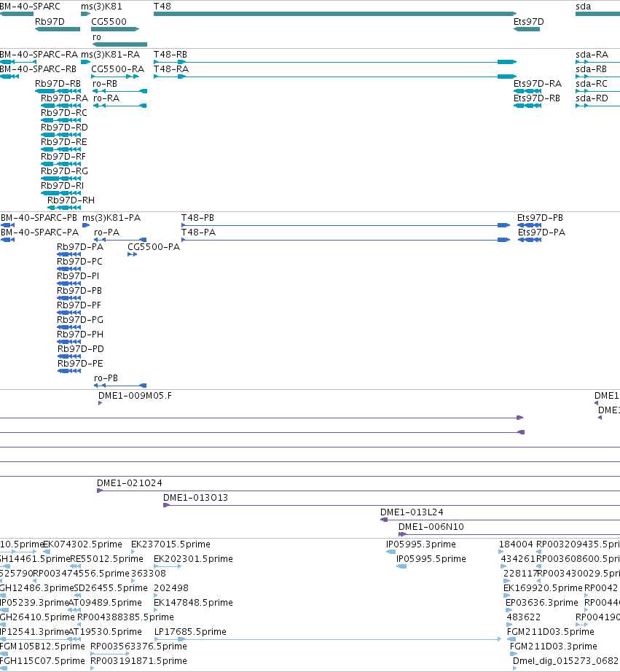The width and height of the screenshot is (620, 672).
Task: Open the T48-PA protein feature
Action: (198, 233)
